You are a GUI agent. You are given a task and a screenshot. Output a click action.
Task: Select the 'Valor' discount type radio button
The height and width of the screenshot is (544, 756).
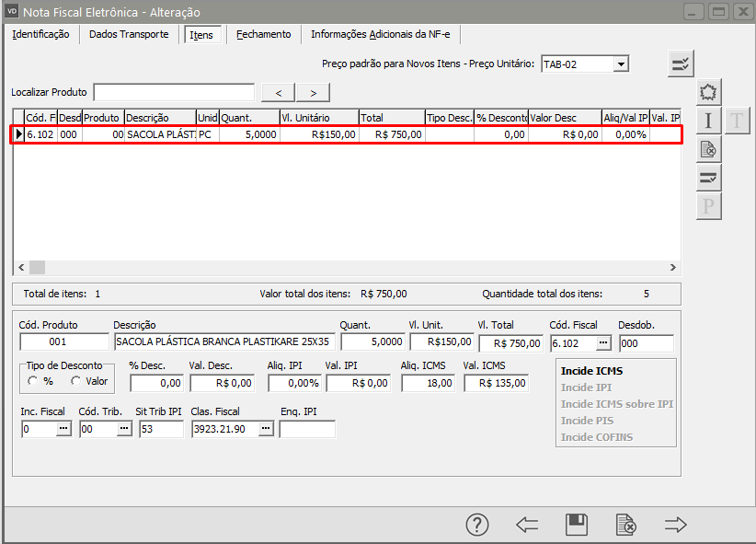pos(76,381)
